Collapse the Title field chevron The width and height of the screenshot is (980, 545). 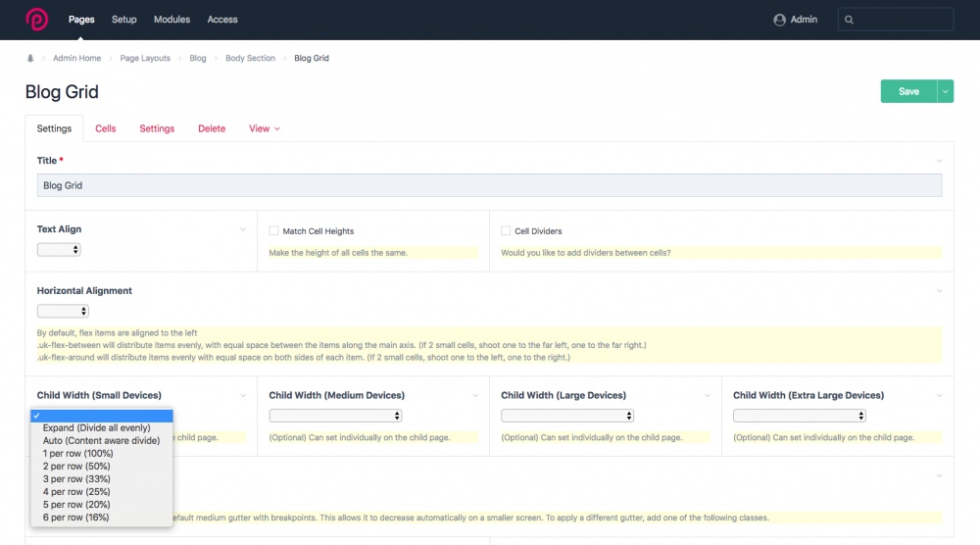[939, 161]
